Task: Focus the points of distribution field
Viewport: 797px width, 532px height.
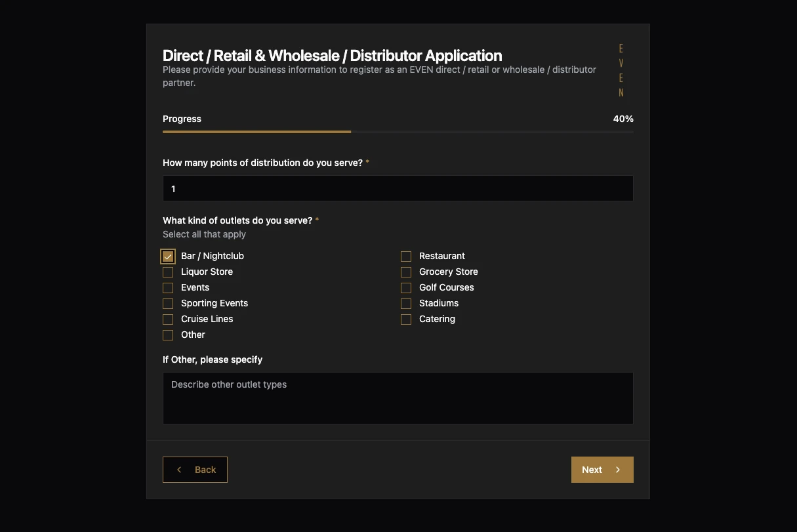Action: click(x=398, y=188)
